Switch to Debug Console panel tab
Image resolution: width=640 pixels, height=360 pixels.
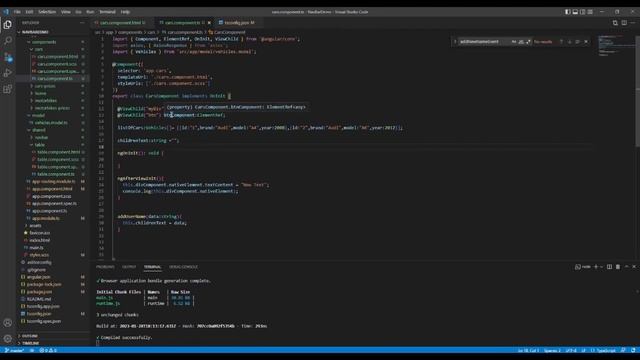click(x=183, y=267)
